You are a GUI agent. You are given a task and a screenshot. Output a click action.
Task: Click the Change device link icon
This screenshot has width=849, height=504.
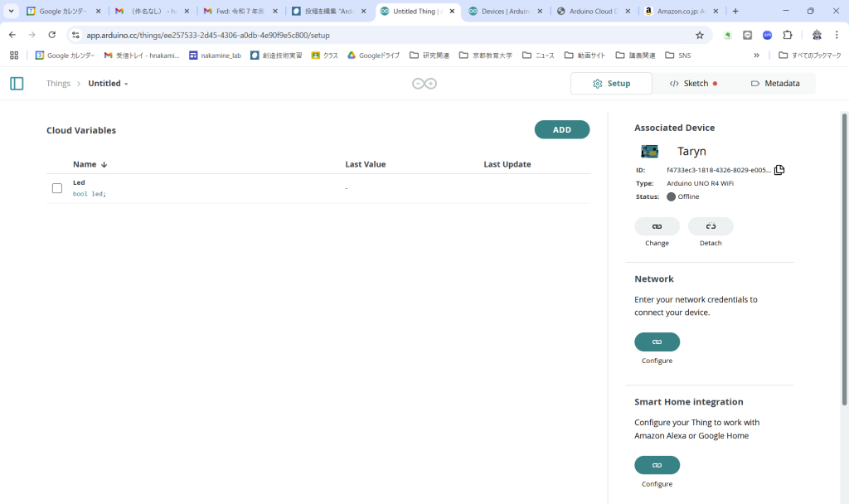[x=657, y=226]
